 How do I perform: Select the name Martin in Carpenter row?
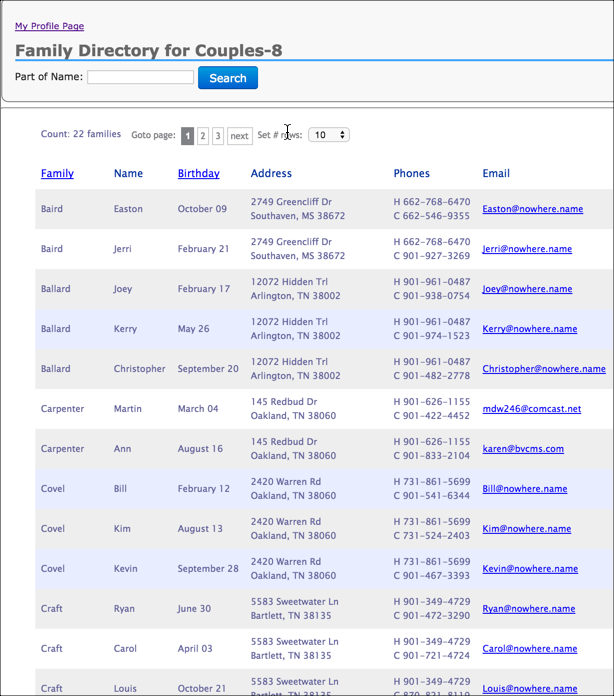(x=128, y=408)
